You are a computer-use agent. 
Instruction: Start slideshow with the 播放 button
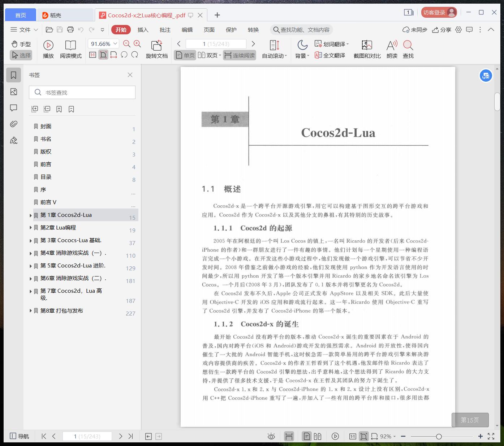[48, 50]
